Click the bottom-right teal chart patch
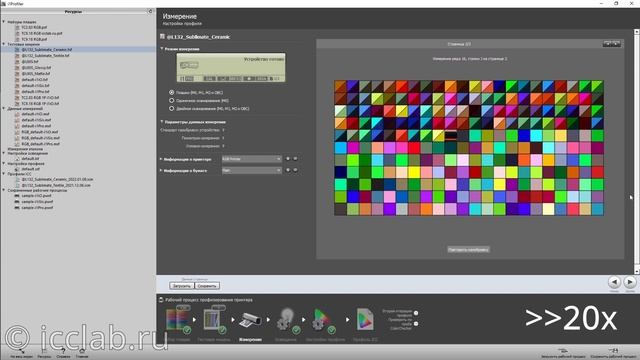 coord(598,209)
